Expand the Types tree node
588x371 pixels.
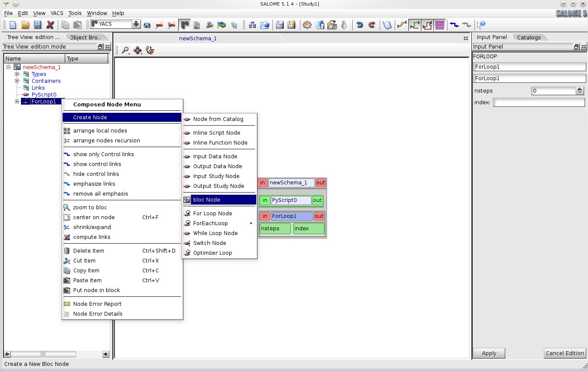pos(17,74)
